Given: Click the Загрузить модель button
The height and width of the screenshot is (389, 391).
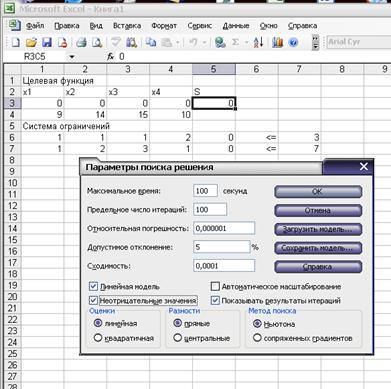Looking at the screenshot, I should (x=318, y=229).
